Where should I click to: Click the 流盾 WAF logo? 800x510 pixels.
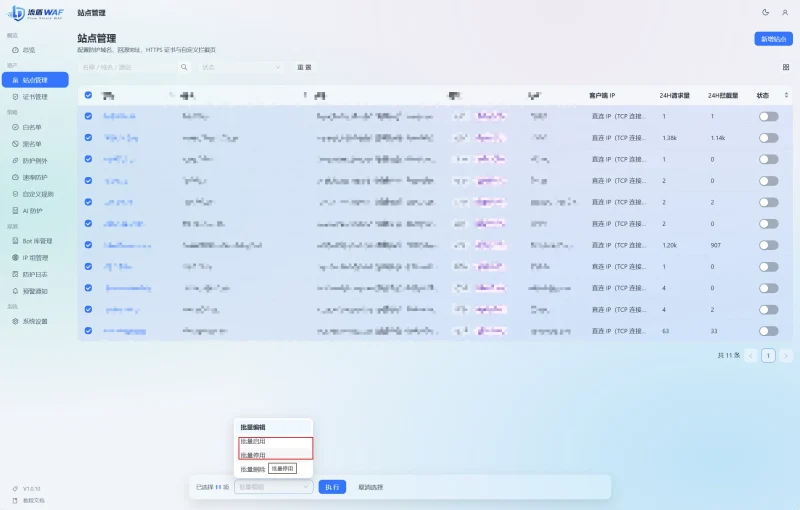pyautogui.click(x=36, y=13)
